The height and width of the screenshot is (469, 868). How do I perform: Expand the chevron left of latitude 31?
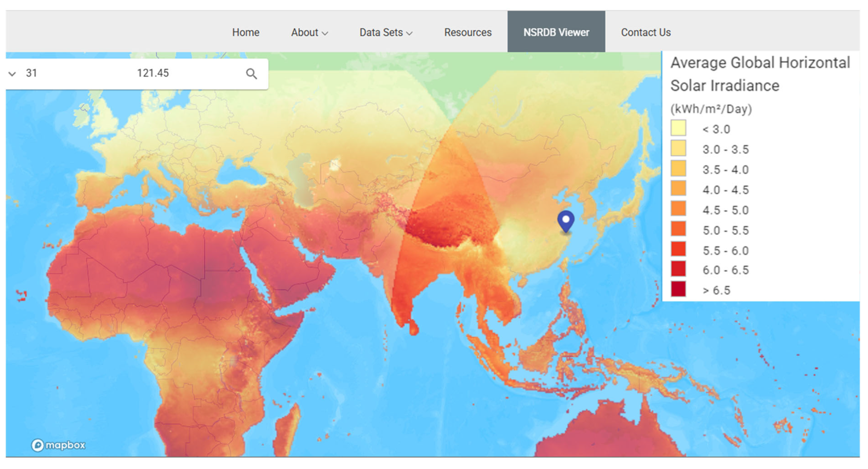pos(12,73)
